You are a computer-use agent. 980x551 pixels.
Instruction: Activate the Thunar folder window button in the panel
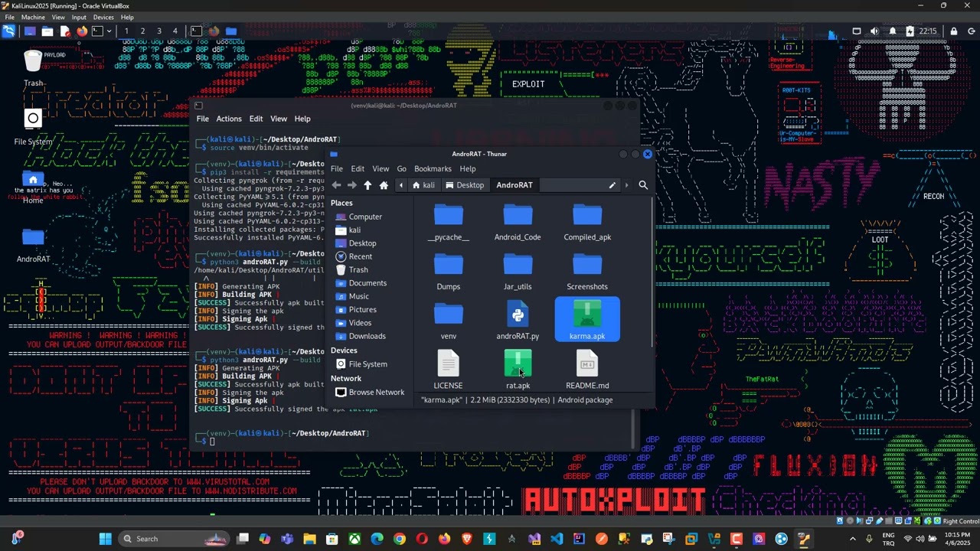click(230, 31)
